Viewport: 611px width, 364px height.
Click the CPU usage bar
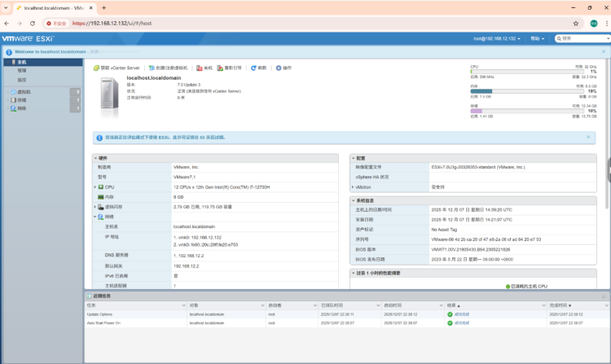point(527,72)
